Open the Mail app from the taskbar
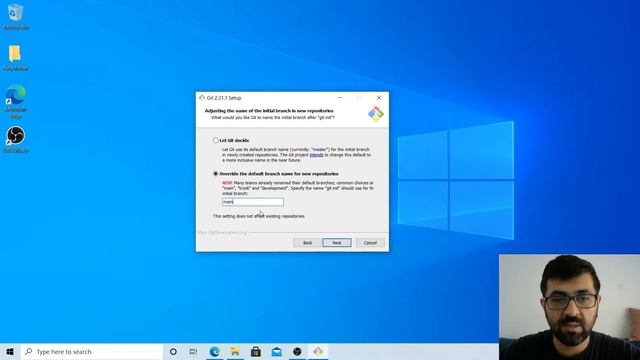The image size is (640, 360). [276, 351]
